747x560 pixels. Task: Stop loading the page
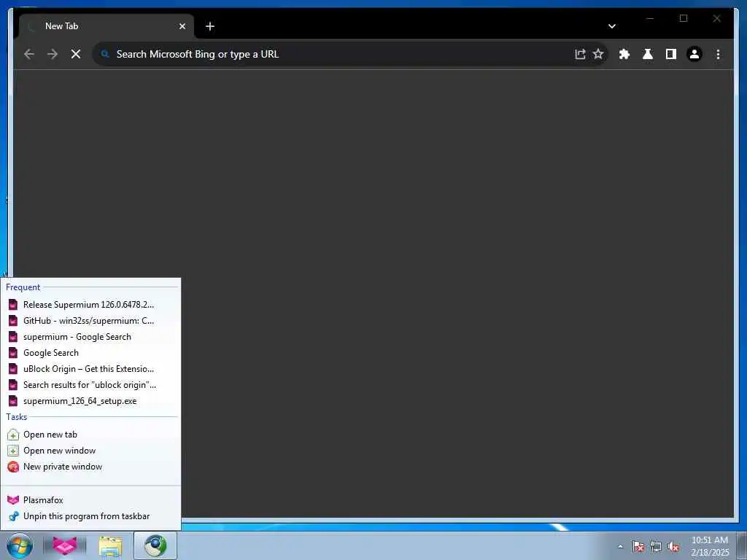[76, 54]
